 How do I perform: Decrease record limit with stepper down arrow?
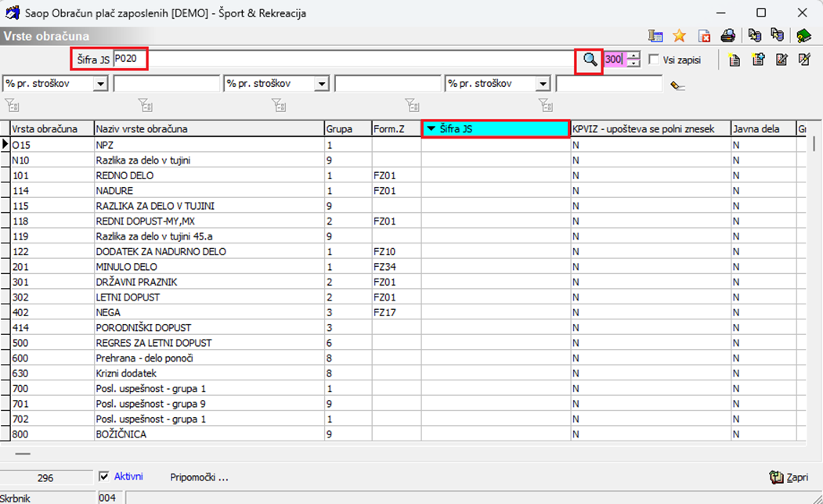[634, 63]
